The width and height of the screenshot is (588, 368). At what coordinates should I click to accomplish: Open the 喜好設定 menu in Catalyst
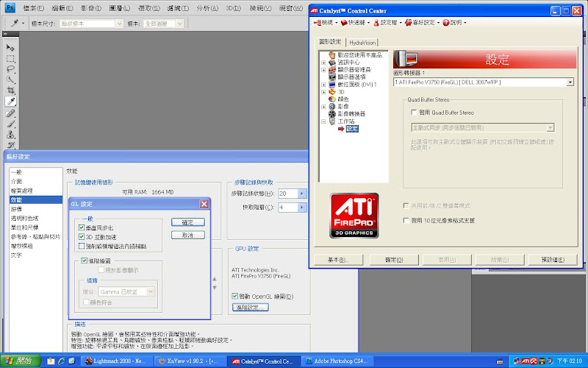pos(422,23)
